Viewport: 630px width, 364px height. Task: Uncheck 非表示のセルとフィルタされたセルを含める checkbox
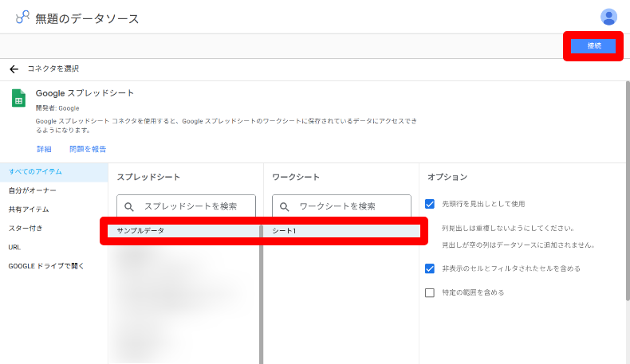(x=430, y=268)
